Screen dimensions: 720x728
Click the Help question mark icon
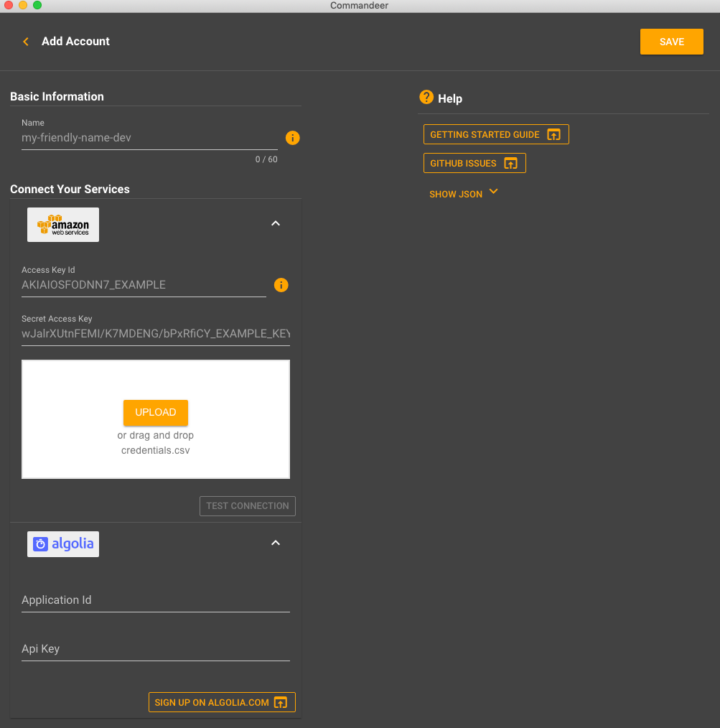click(426, 98)
